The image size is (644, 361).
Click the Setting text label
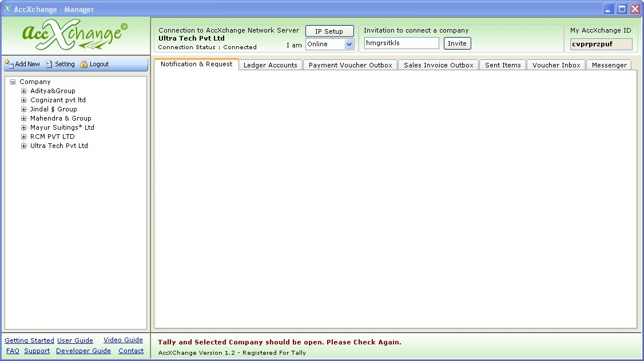click(65, 64)
